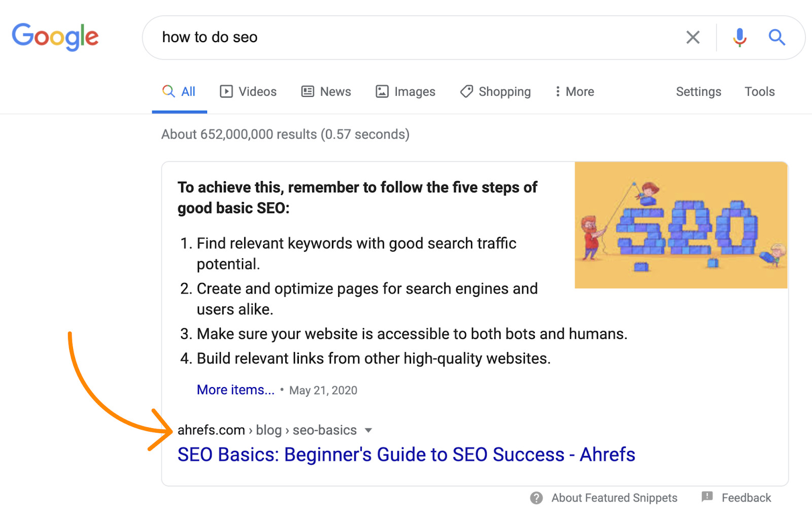The width and height of the screenshot is (812, 521).
Task: Click About Featured Snippets
Action: click(x=614, y=498)
